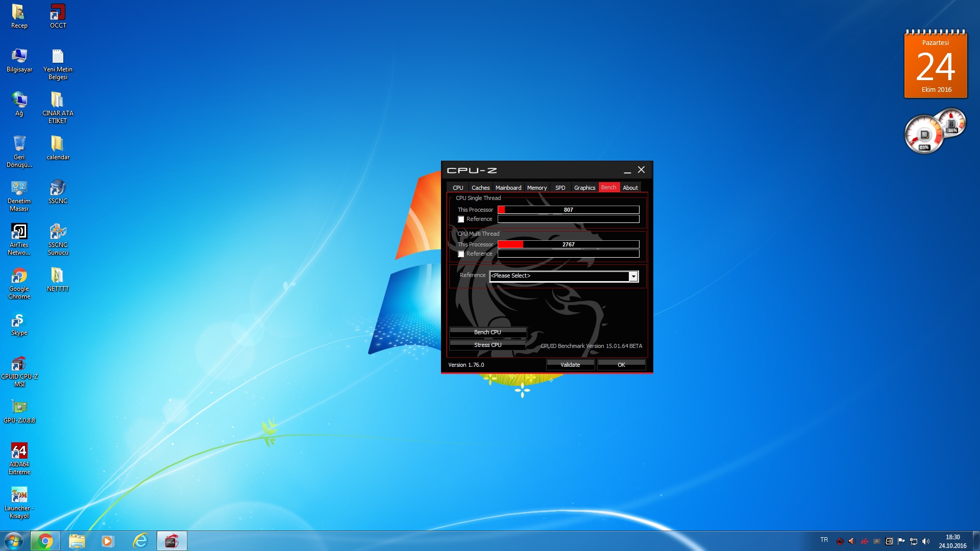
Task: Launch the SSCNC Sunucu shortcut
Action: pyautogui.click(x=58, y=240)
